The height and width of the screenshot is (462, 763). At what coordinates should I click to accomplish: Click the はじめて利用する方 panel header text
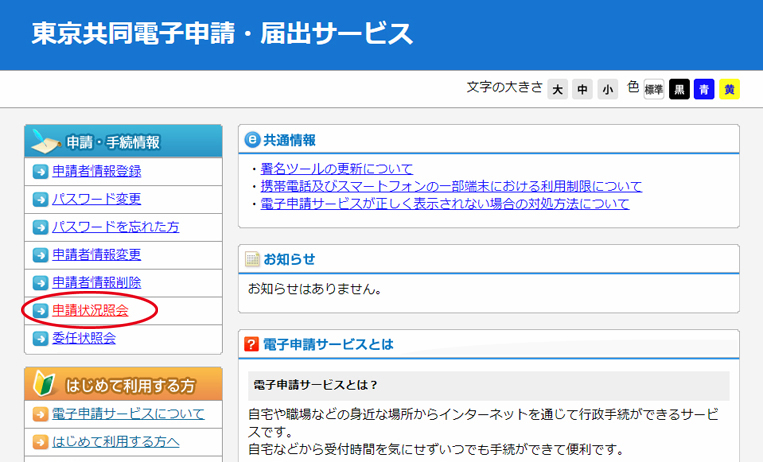pyautogui.click(x=130, y=386)
